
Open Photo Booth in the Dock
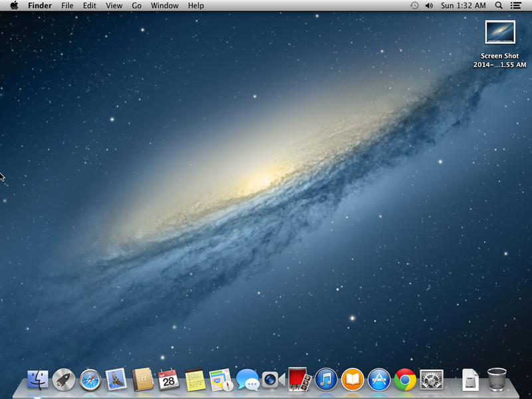[300, 379]
